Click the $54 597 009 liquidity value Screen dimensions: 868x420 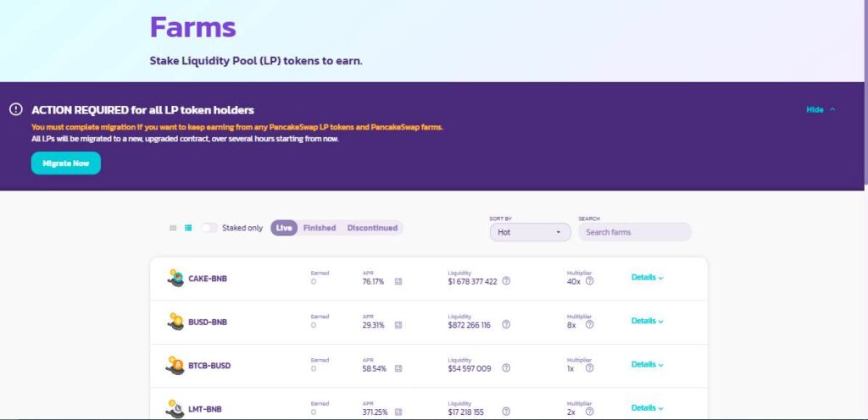(x=470, y=369)
